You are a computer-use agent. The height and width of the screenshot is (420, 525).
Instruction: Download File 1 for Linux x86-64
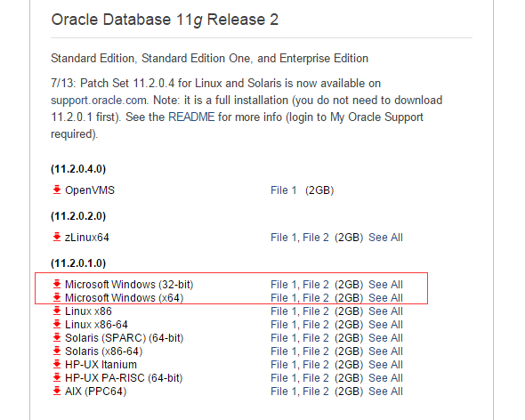pos(284,325)
